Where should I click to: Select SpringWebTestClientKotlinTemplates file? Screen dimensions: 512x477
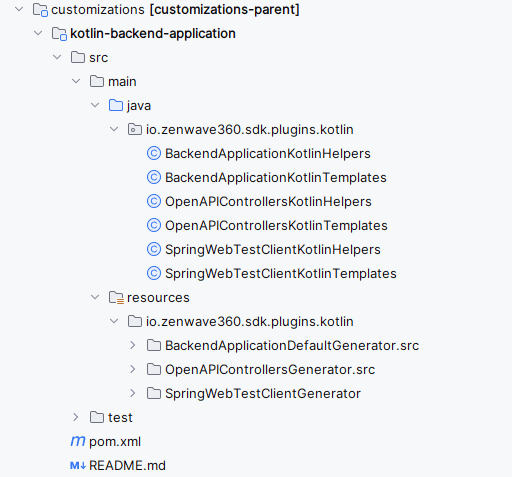(281, 273)
